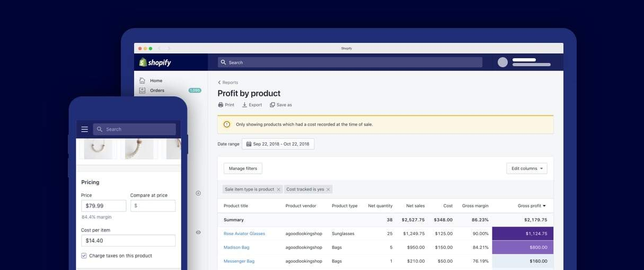Open Messenger Bag product link

click(x=239, y=261)
